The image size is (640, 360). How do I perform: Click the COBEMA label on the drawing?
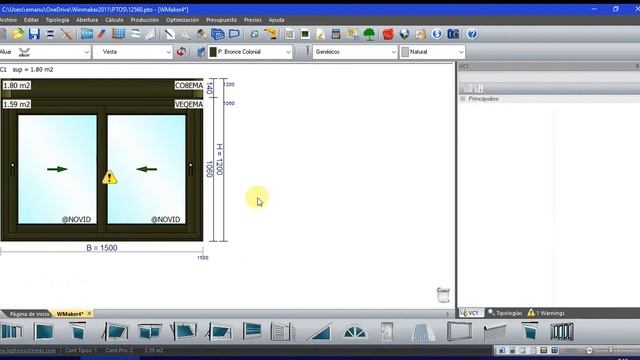coord(189,85)
